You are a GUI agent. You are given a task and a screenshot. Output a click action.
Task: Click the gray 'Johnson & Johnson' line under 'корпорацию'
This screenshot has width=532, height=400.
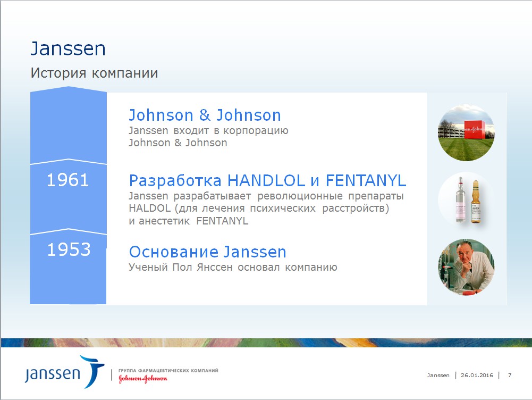[x=178, y=143]
